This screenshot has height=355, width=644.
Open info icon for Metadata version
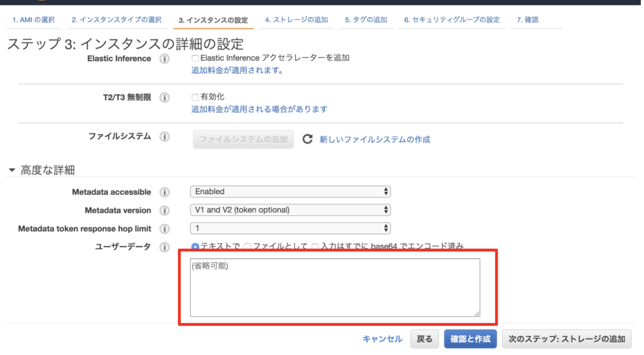click(x=165, y=210)
